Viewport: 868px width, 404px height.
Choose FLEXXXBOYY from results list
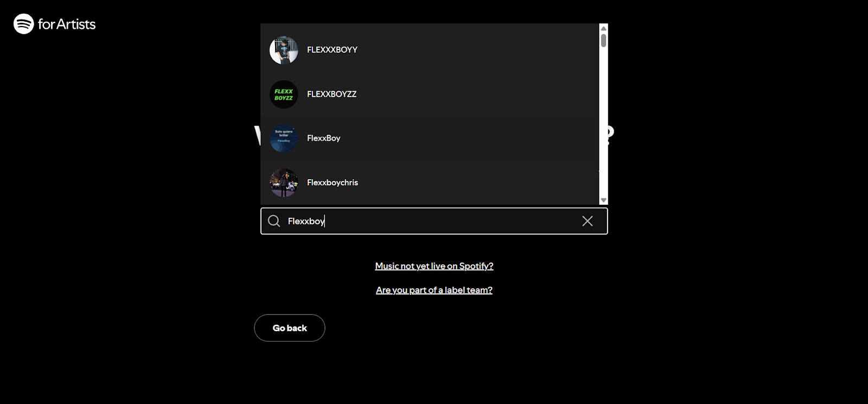pos(430,50)
